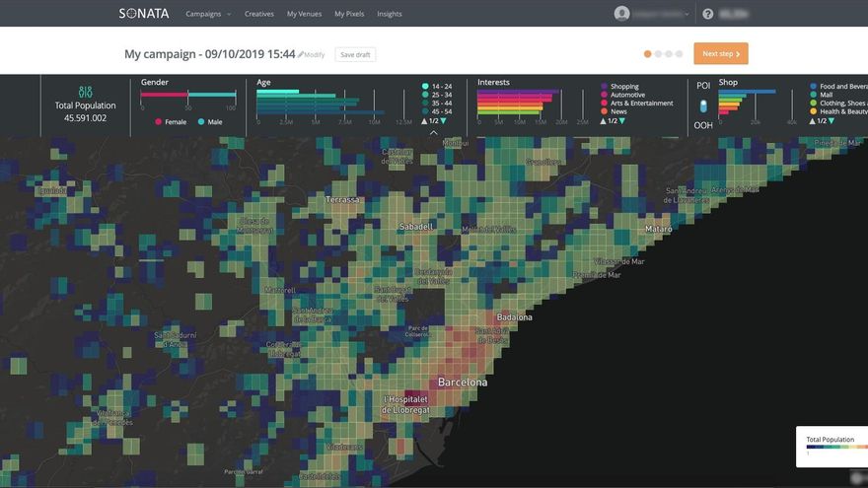Click the Sonata logo in the header
The image size is (868, 488).
click(144, 14)
